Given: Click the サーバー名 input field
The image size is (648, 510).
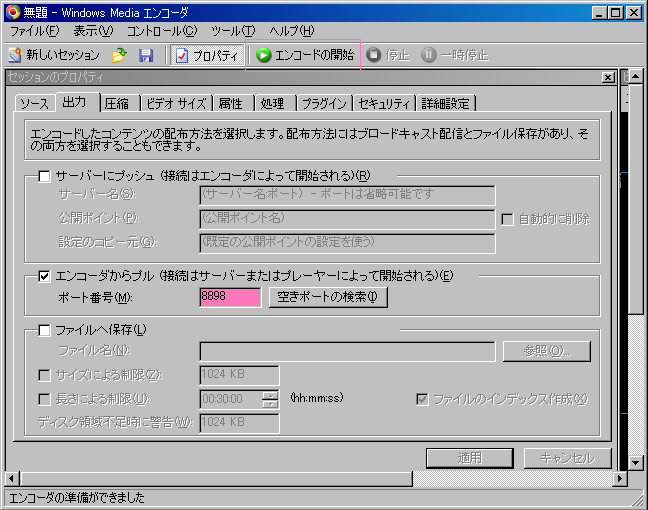Looking at the screenshot, I should coord(347,195).
